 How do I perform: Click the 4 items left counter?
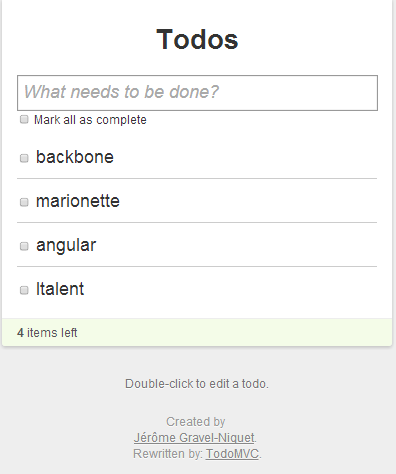click(x=47, y=333)
